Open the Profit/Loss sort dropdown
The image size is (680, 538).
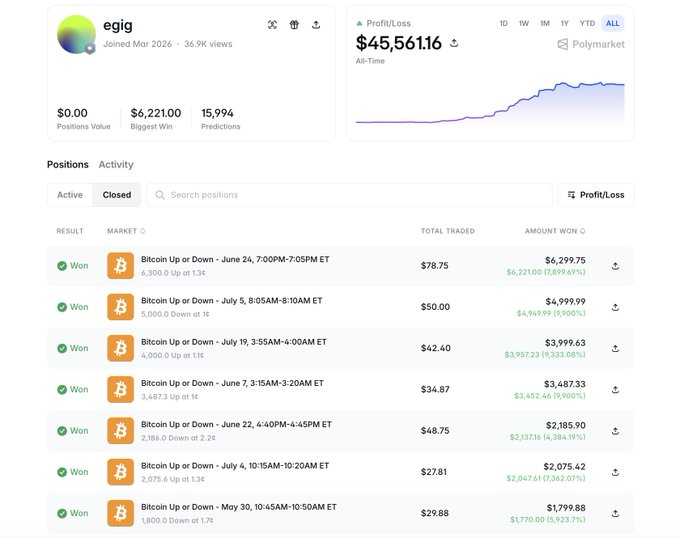tap(596, 195)
